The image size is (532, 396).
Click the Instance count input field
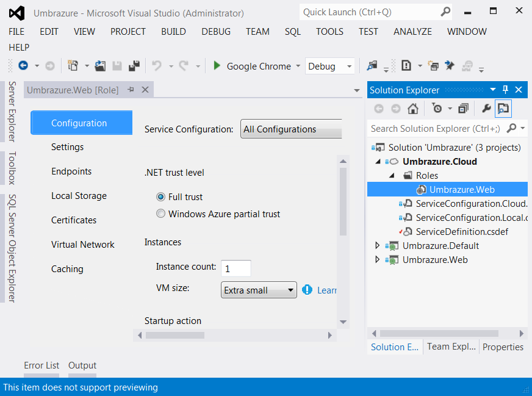click(x=235, y=268)
